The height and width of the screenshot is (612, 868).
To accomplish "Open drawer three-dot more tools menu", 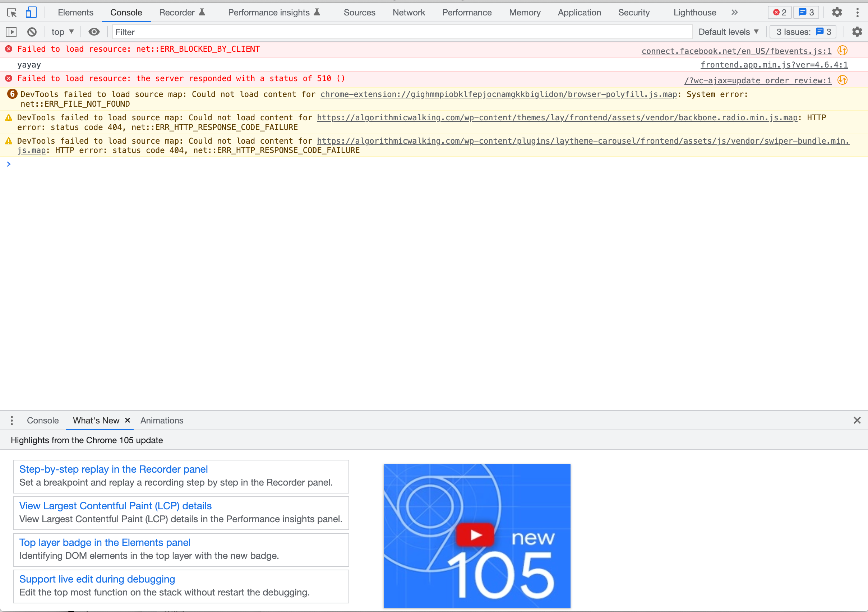I will point(12,420).
